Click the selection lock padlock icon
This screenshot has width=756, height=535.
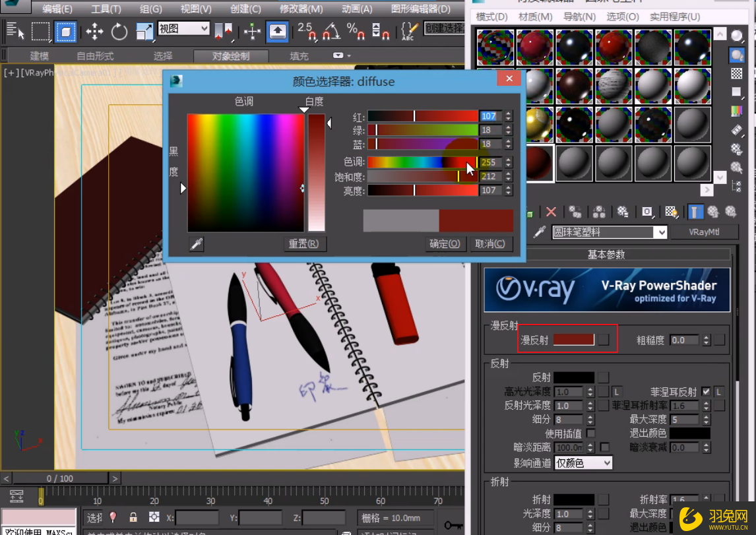pyautogui.click(x=133, y=518)
